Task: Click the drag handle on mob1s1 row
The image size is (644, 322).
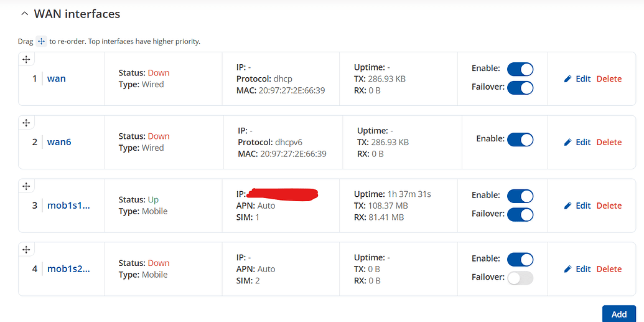Action: [26, 186]
